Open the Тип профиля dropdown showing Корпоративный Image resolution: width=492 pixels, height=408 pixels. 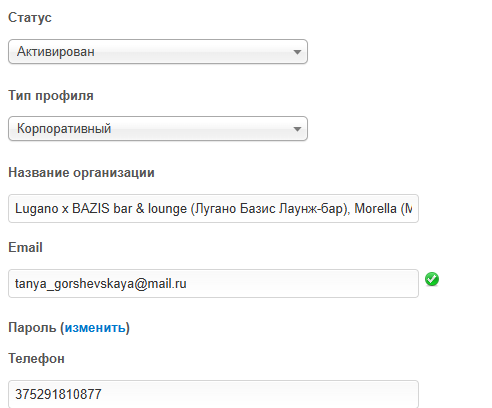(158, 129)
